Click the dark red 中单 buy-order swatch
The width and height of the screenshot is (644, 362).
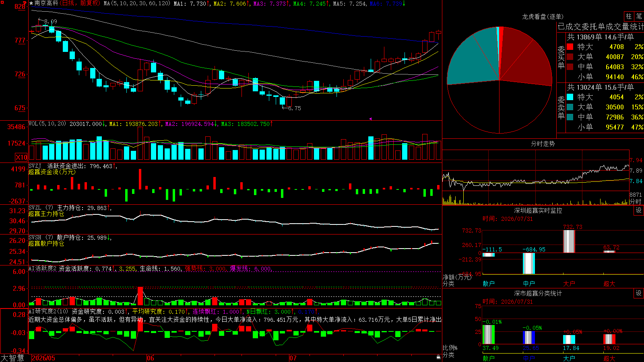[570, 67]
